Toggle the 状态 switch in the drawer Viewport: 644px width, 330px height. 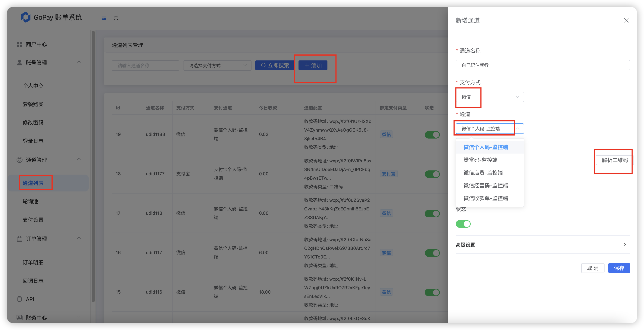pos(463,224)
